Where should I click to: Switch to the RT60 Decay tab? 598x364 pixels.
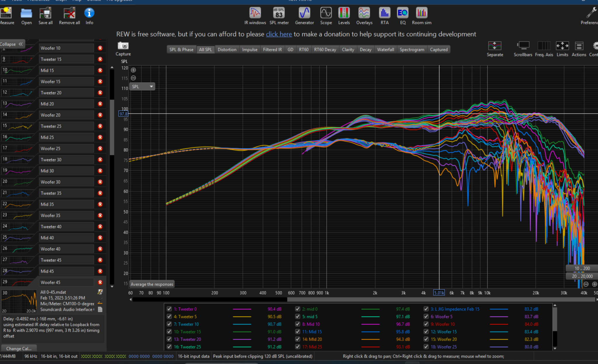(x=325, y=50)
